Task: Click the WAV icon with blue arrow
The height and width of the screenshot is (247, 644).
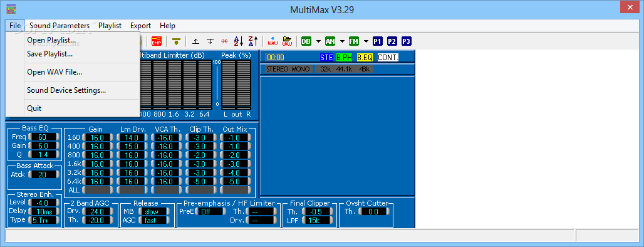Action: (x=273, y=41)
